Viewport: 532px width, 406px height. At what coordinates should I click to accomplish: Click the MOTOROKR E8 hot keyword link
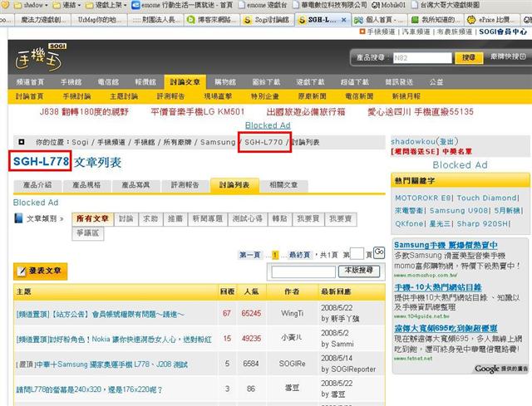click(423, 198)
